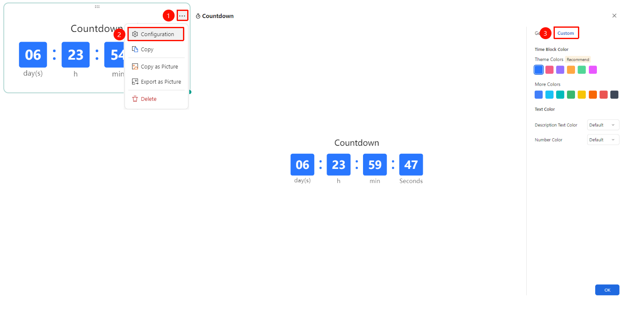Image resolution: width=644 pixels, height=313 pixels.
Task: Apply the green Theme Colors swatch
Action: tap(582, 70)
